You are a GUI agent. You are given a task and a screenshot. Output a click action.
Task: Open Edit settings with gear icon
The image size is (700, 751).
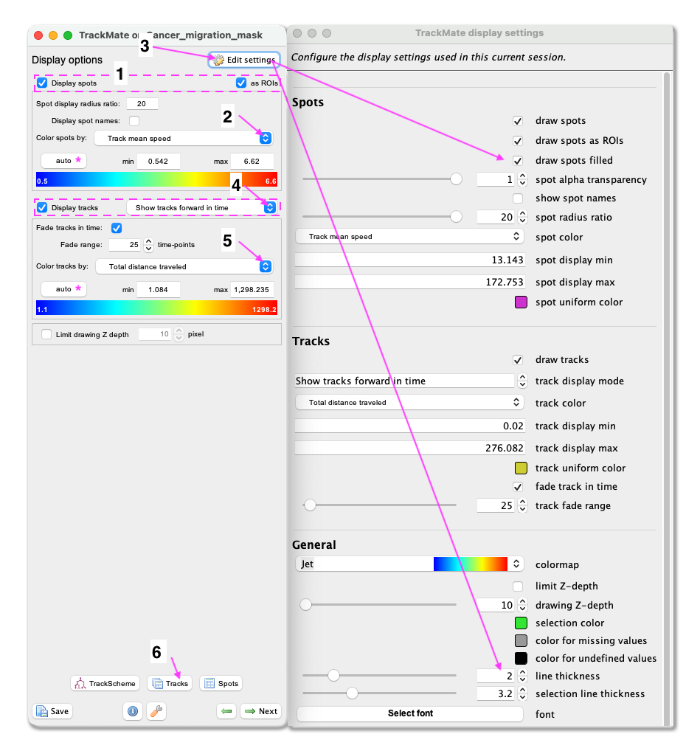coord(244,60)
